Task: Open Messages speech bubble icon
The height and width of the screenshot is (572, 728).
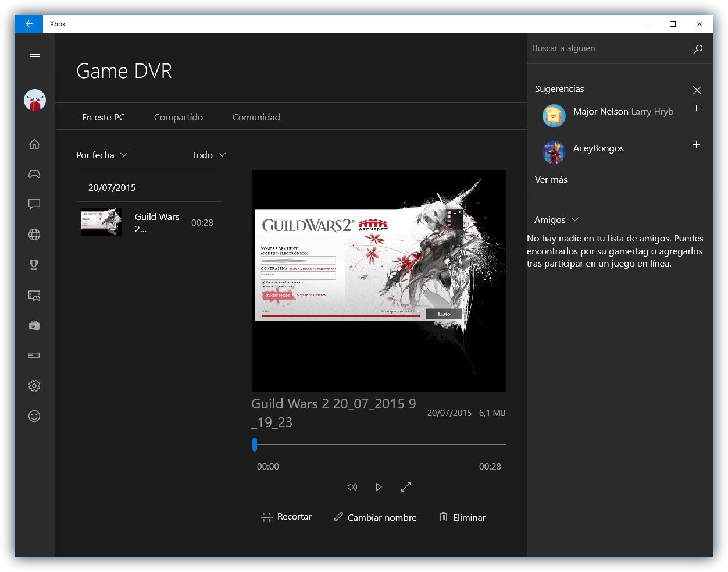Action: (34, 204)
